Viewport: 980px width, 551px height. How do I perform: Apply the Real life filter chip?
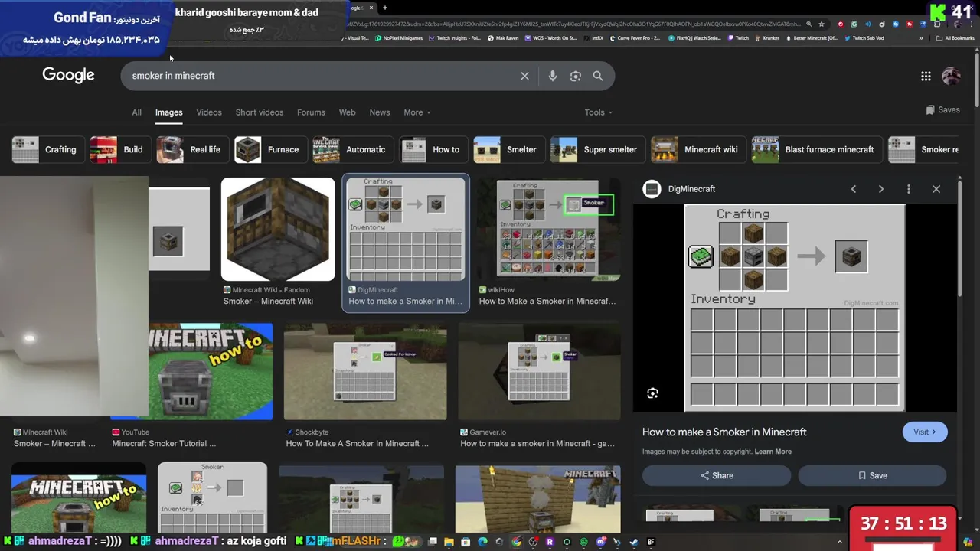[191, 150]
